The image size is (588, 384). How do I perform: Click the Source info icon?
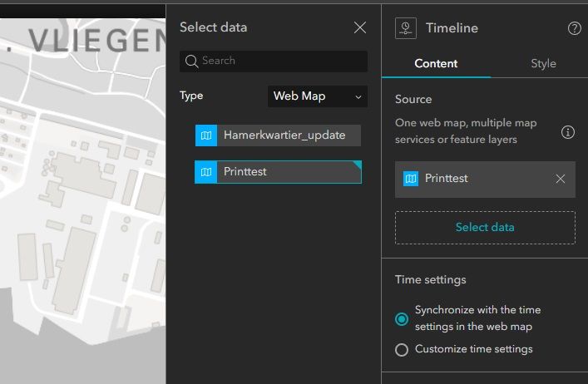[x=568, y=132]
